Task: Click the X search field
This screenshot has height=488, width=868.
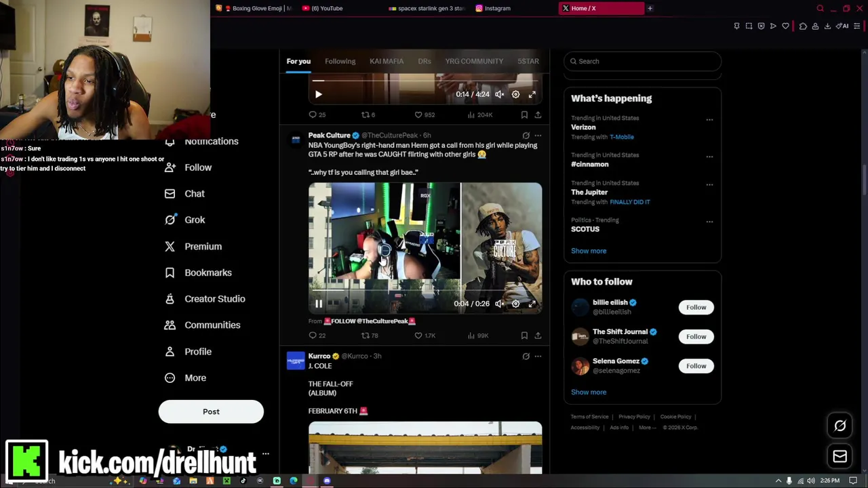Action: pyautogui.click(x=642, y=61)
